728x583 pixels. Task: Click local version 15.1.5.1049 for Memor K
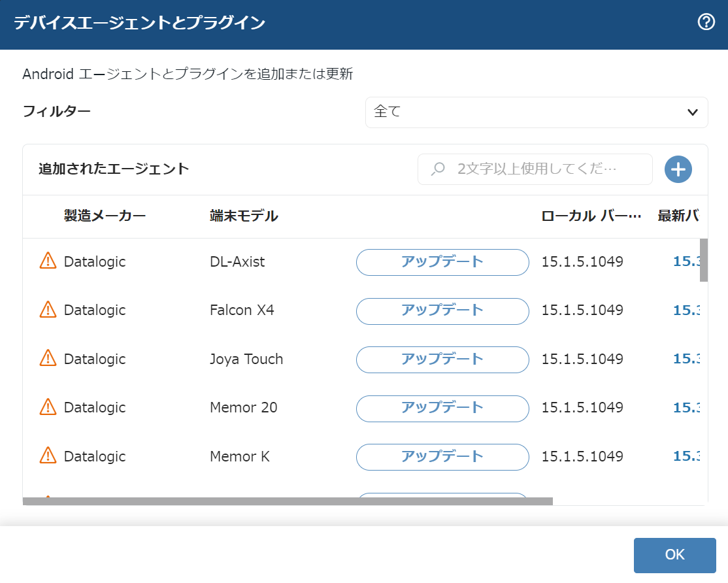[582, 456]
